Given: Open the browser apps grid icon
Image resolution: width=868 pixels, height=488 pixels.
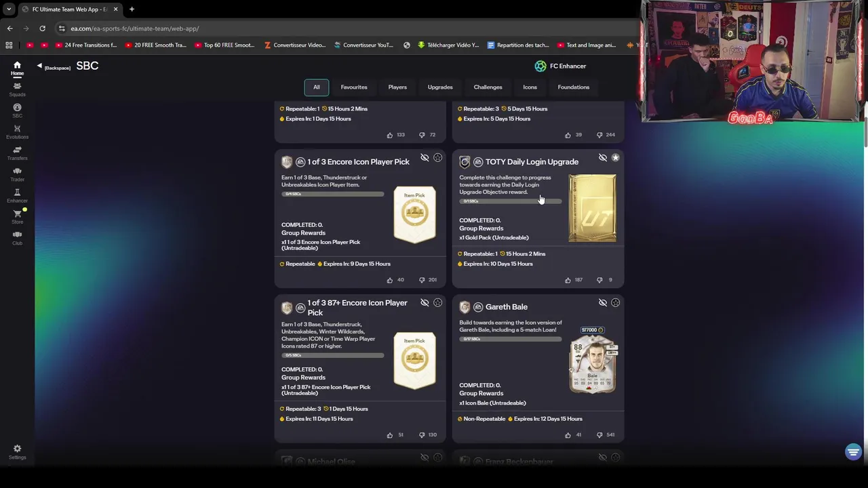Looking at the screenshot, I should [x=9, y=45].
